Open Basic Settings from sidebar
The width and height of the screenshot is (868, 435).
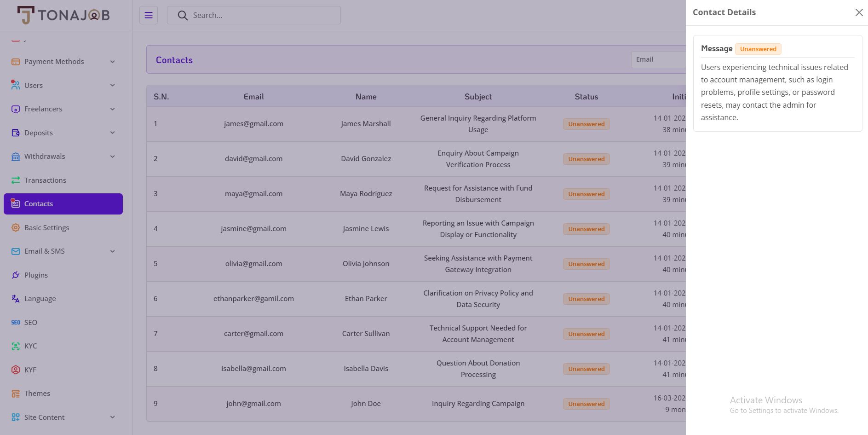(63, 227)
